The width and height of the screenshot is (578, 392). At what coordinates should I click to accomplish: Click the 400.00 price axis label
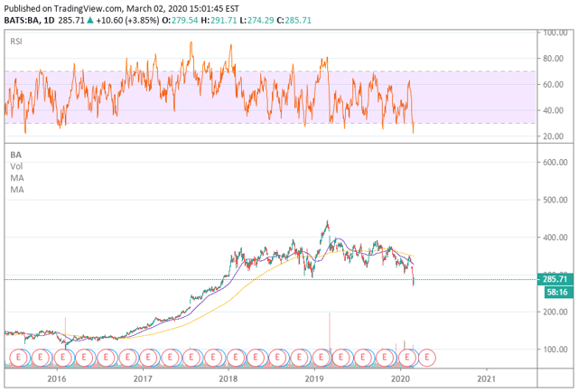pyautogui.click(x=555, y=238)
